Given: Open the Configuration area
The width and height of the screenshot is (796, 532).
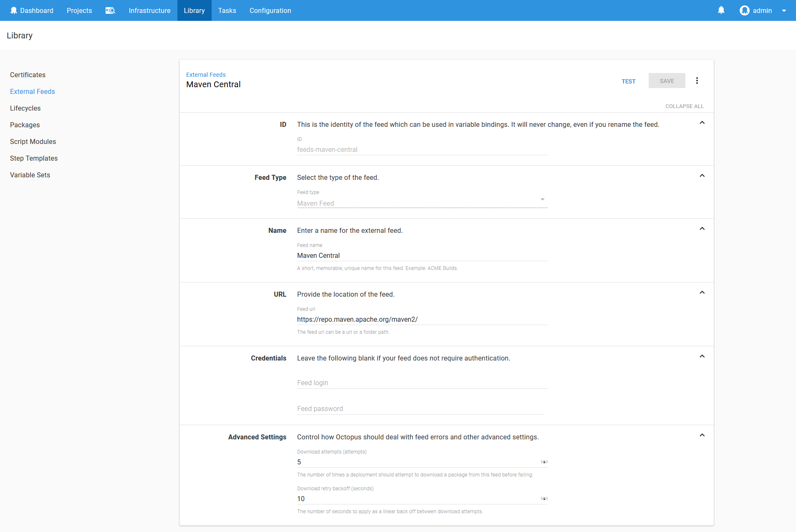Looking at the screenshot, I should click(270, 10).
